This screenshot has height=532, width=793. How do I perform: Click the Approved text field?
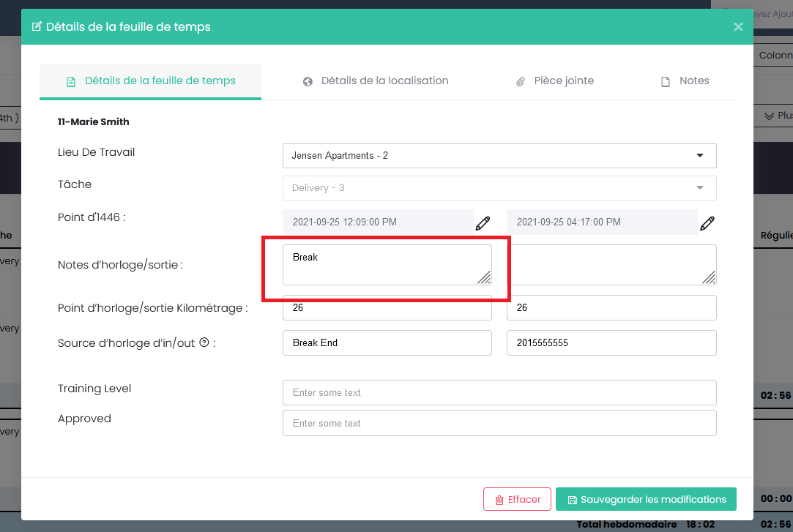click(x=499, y=423)
